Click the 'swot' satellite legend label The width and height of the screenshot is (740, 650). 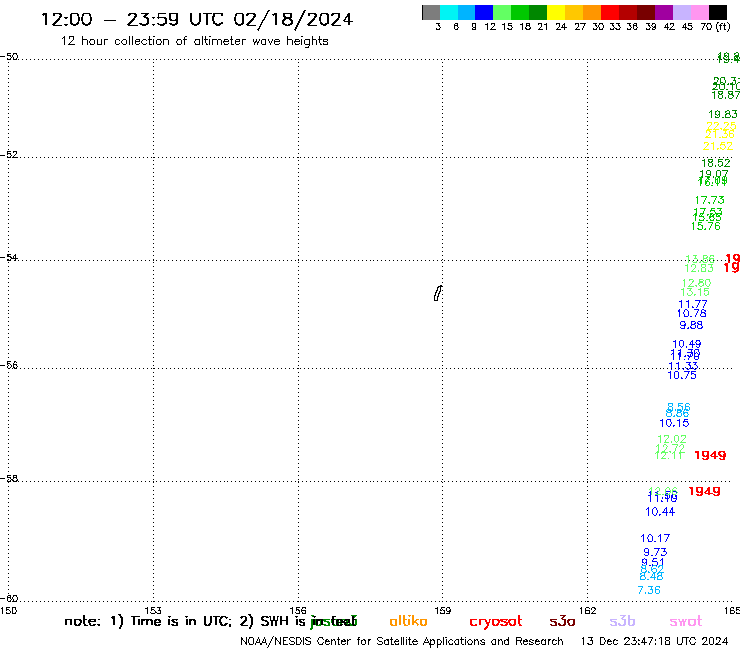[x=685, y=621]
